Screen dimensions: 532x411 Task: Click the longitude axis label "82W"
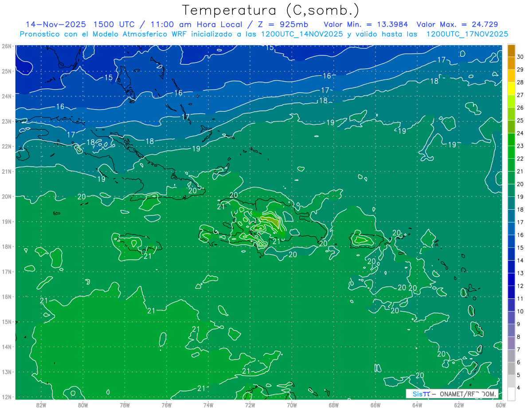tap(41, 405)
